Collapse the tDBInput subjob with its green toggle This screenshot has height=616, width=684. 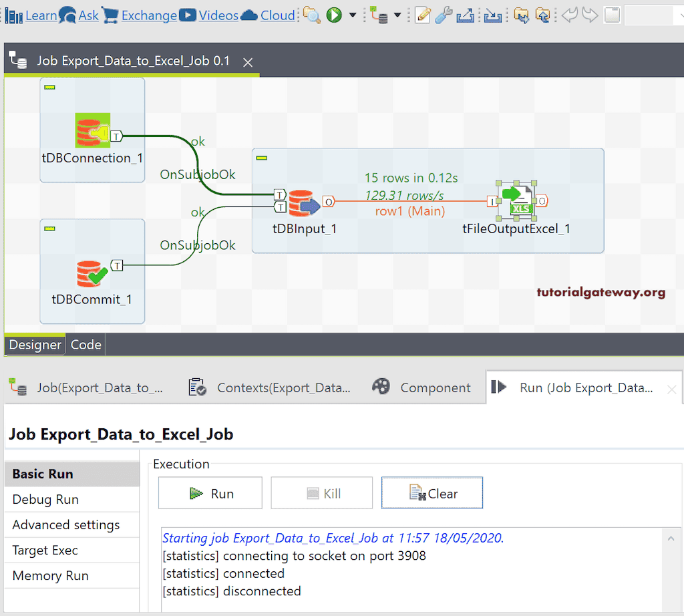261,158
